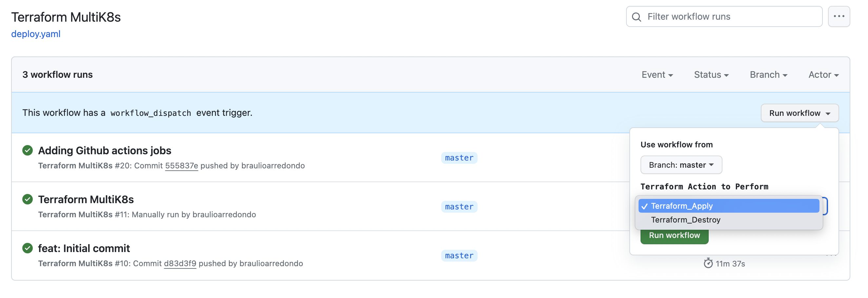Viewport: 868px width, 298px height.
Task: Expand the Actor filter dropdown
Action: [823, 74]
